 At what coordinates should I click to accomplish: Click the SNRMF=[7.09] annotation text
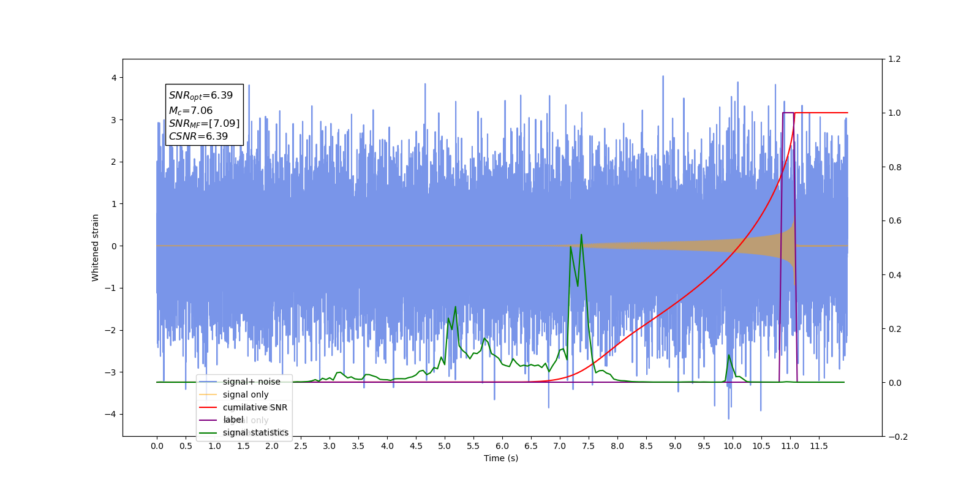click(x=205, y=124)
